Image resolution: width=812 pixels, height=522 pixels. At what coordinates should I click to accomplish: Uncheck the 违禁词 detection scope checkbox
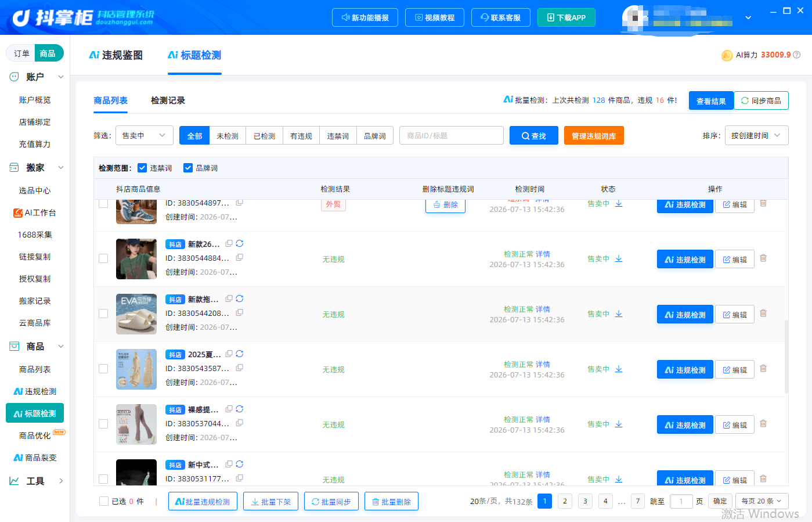[x=142, y=168]
